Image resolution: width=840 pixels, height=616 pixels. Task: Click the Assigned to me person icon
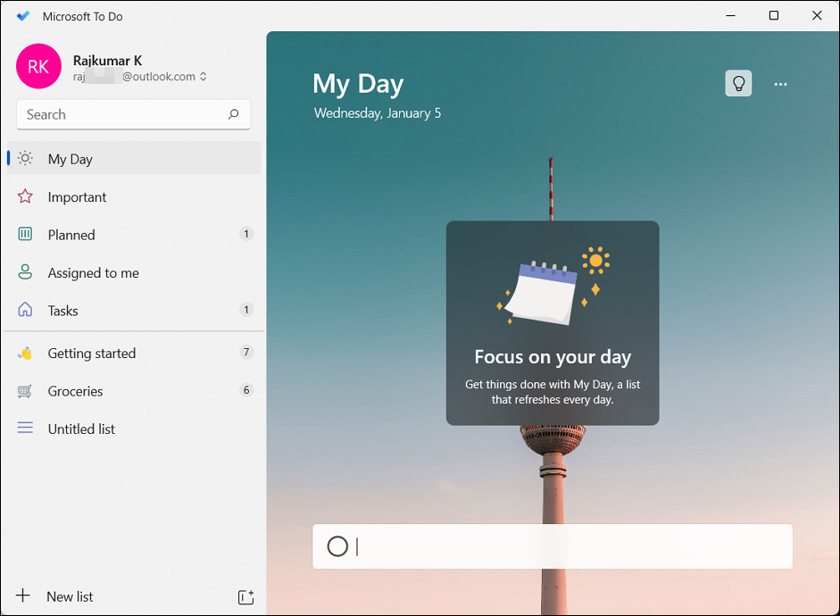tap(25, 272)
